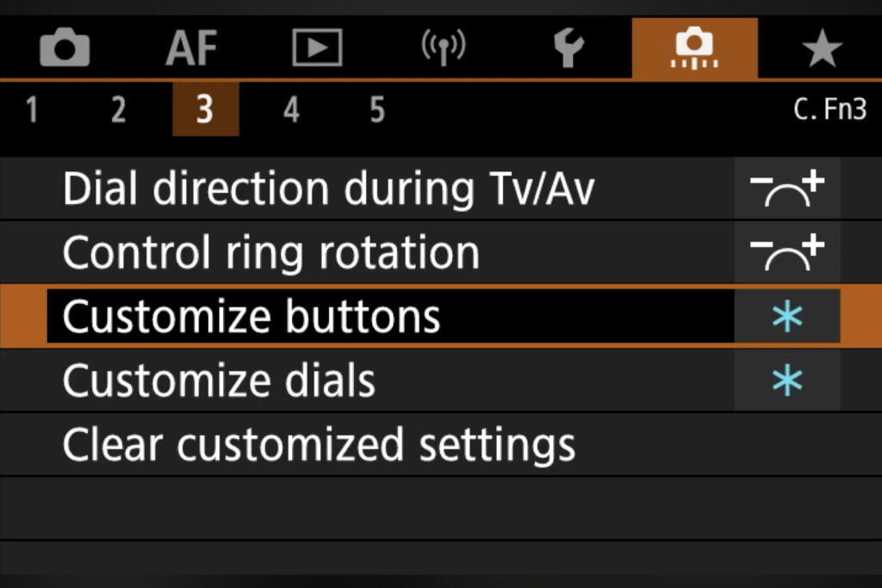Viewport: 882px width, 588px height.
Task: Open the My Menu star tab
Action: pos(821,49)
